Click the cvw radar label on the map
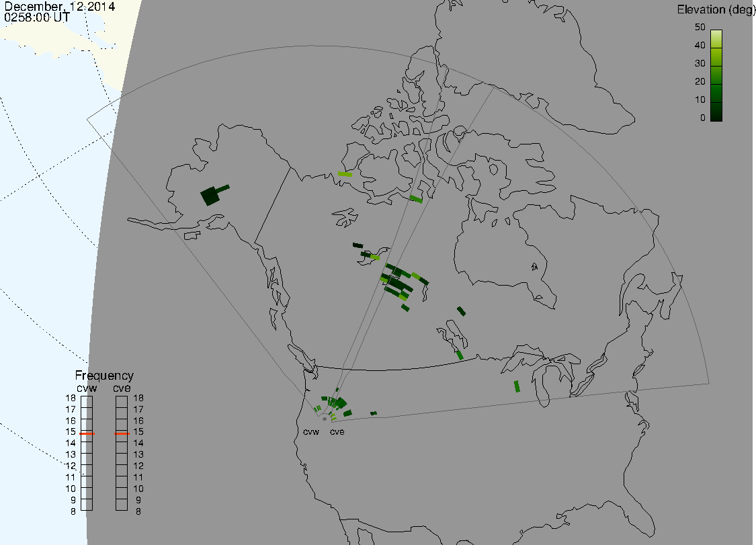Screen dimensions: 756x545 tap(311, 431)
